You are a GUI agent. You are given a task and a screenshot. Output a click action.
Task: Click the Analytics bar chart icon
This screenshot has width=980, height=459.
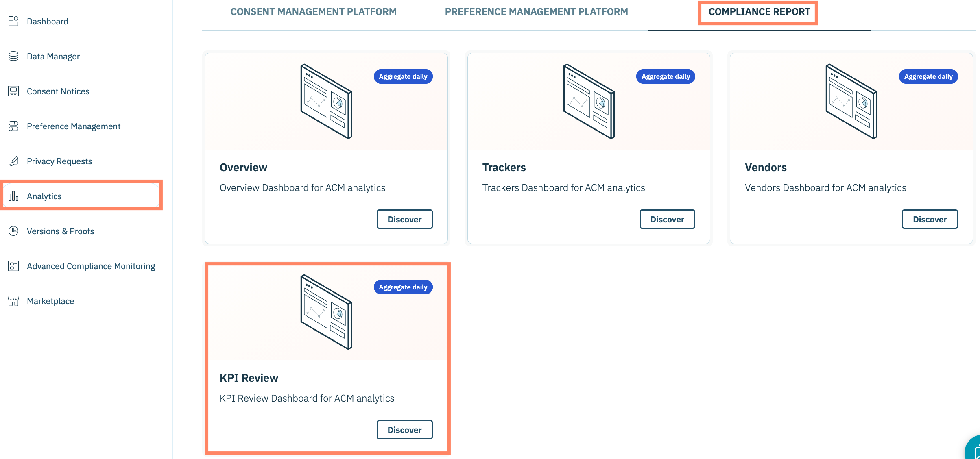coord(13,196)
